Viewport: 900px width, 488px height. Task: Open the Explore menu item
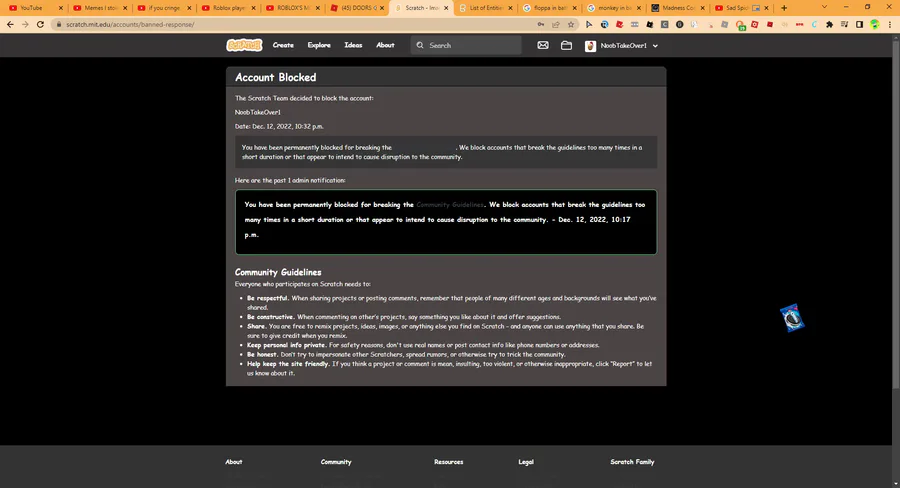[x=319, y=45]
